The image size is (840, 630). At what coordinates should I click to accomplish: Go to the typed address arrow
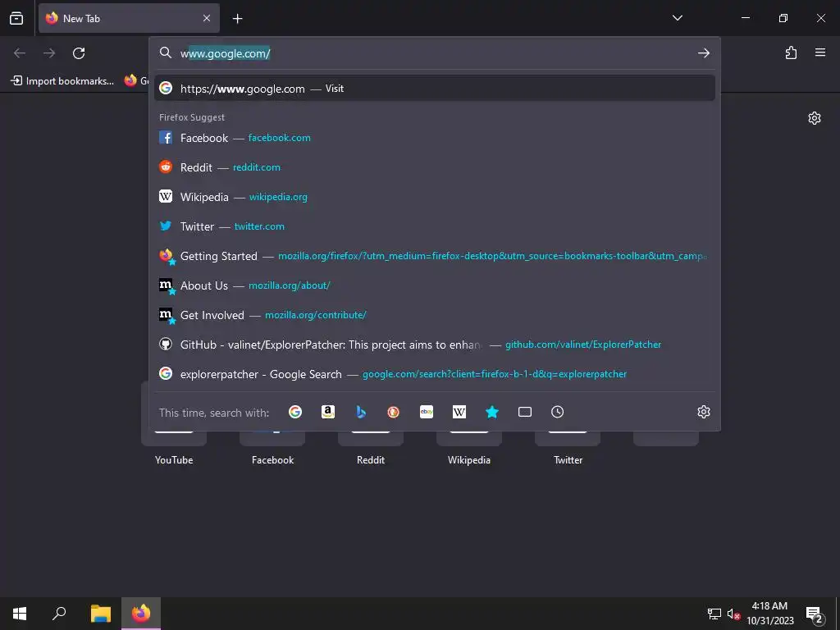703,53
